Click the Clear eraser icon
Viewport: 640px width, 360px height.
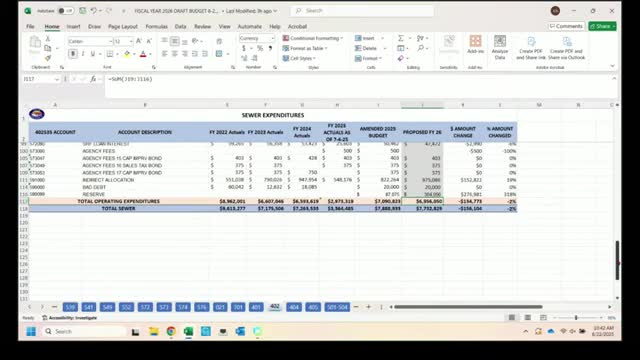click(401, 58)
